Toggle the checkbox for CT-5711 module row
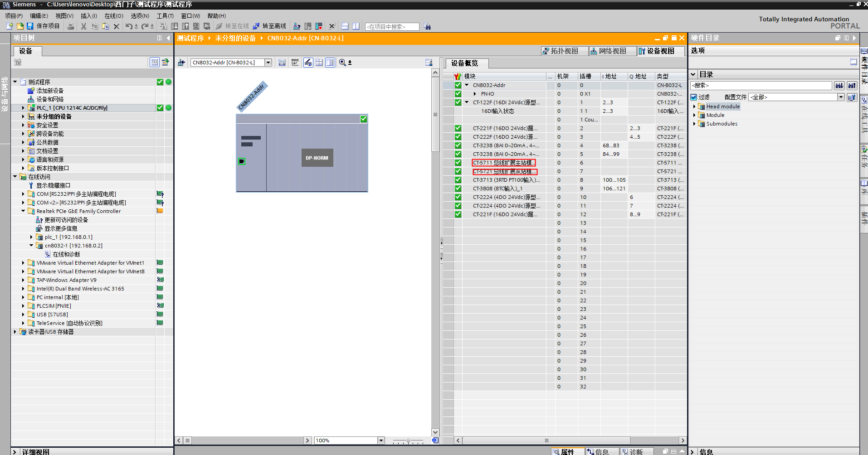 click(x=458, y=163)
